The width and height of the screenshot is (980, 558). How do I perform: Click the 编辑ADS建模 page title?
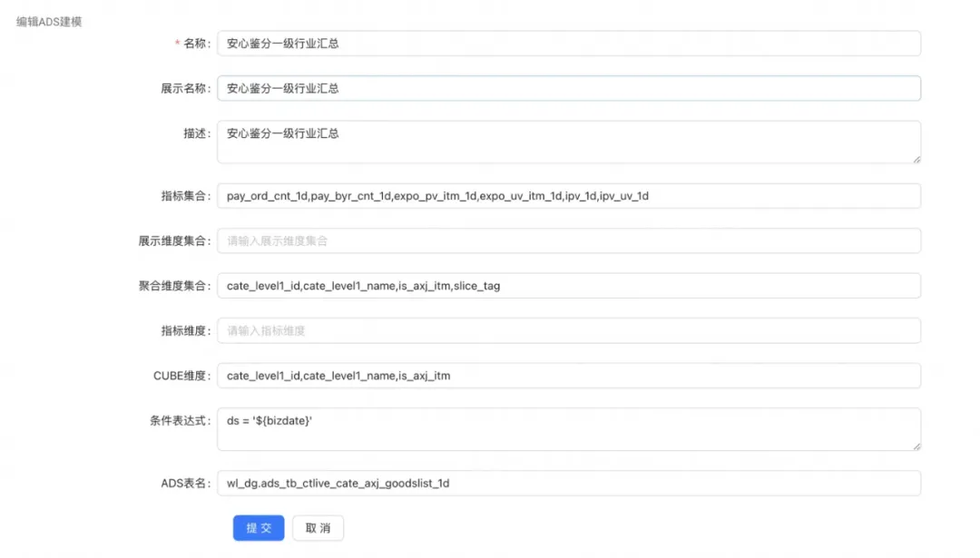(x=49, y=21)
